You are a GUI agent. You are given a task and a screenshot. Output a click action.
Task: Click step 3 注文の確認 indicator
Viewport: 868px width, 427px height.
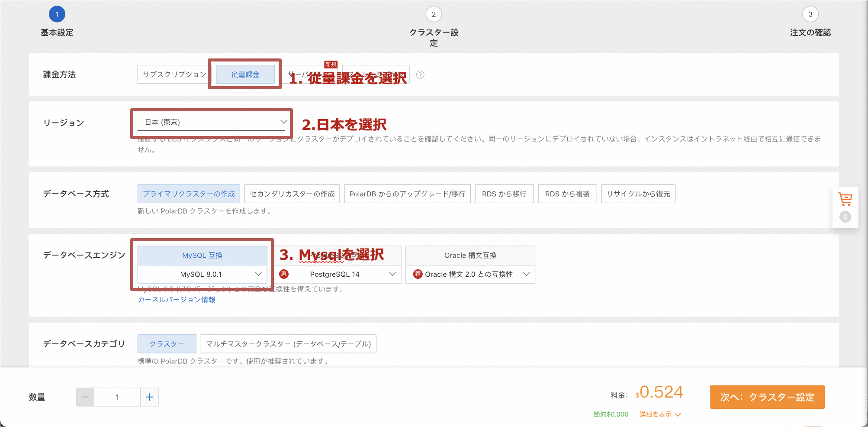[x=810, y=14]
